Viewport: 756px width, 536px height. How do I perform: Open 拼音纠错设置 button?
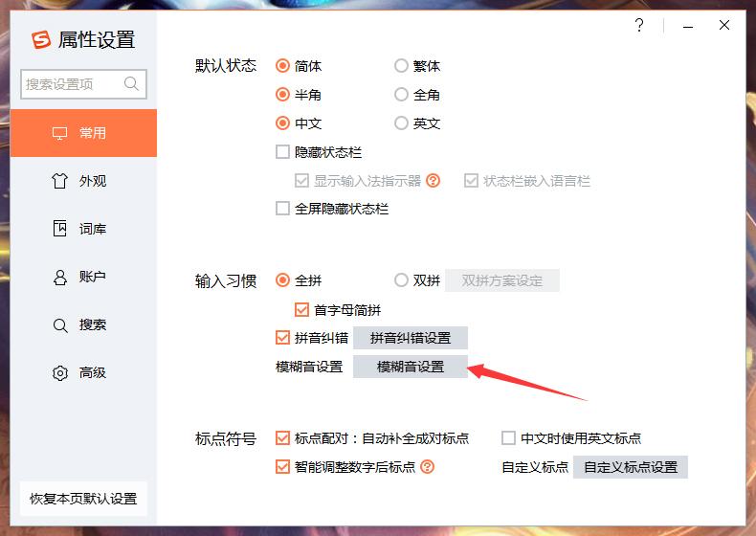[411, 338]
